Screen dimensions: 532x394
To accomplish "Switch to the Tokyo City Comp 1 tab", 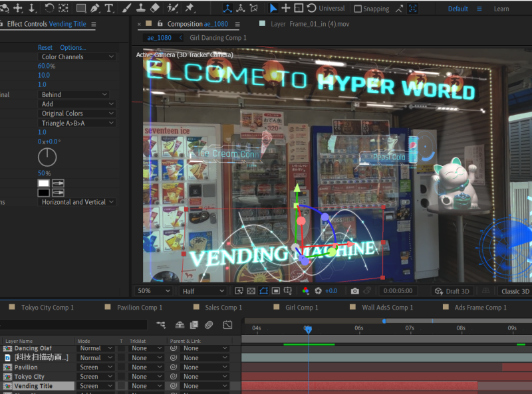I will (x=47, y=308).
